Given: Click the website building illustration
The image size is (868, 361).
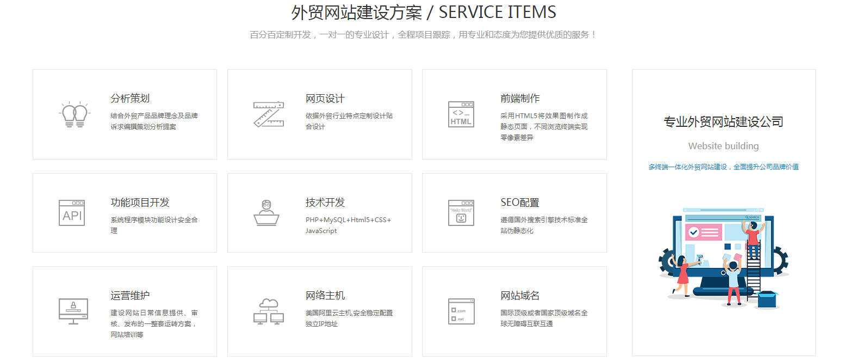Looking at the screenshot, I should tap(723, 258).
